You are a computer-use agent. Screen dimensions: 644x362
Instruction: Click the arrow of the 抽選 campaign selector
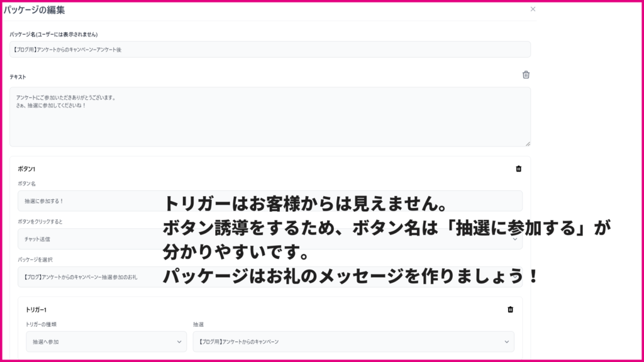point(506,342)
